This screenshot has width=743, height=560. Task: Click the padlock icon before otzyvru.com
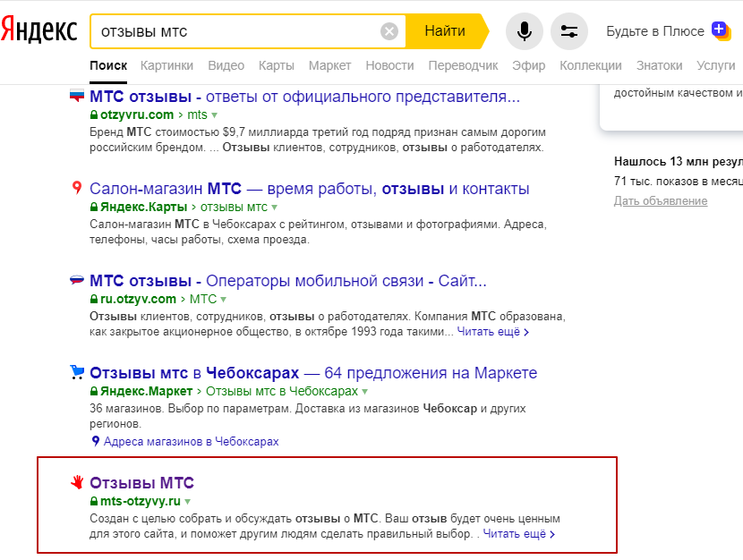click(94, 115)
